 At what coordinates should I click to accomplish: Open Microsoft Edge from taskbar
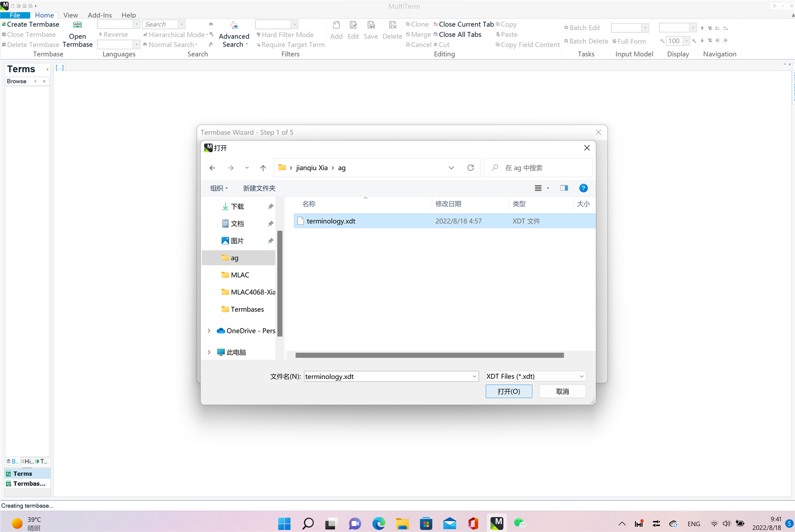click(x=379, y=524)
